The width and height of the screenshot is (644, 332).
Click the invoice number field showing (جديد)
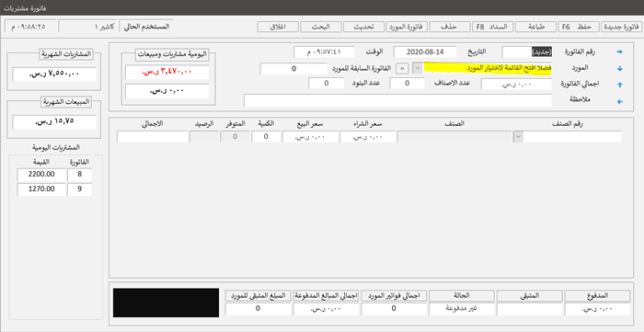pos(527,52)
